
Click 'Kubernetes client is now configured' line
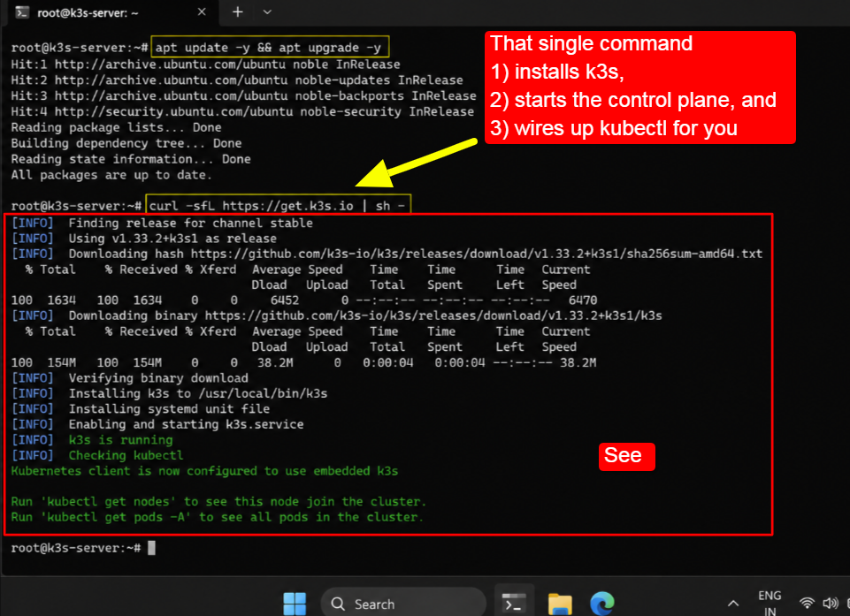point(204,471)
